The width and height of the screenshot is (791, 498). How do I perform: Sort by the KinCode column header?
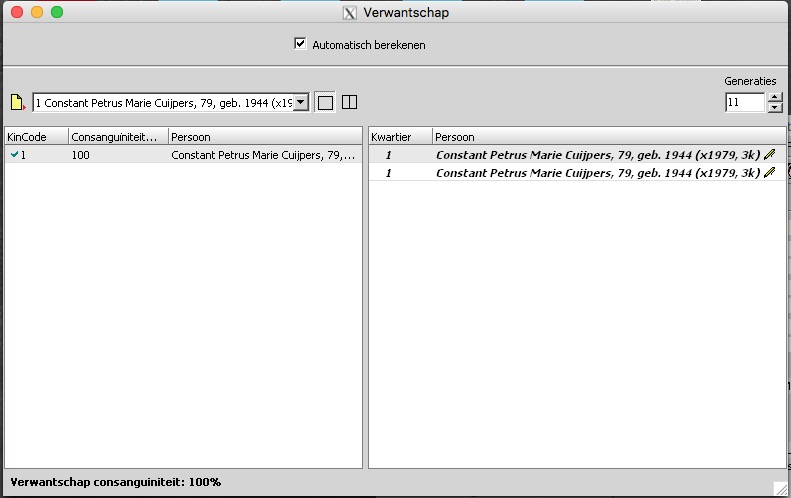[36, 136]
